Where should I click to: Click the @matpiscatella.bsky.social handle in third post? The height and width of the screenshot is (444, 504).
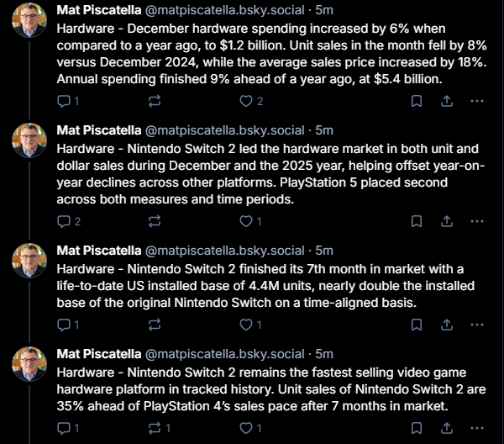tap(224, 251)
